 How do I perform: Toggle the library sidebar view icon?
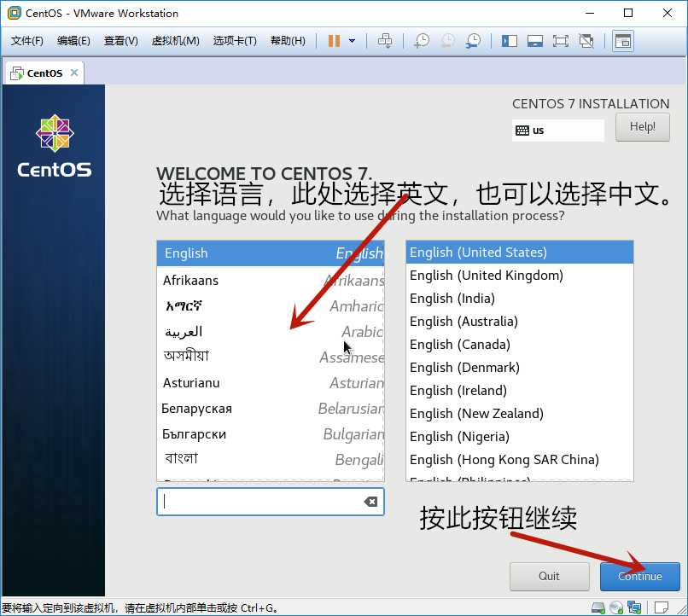point(510,41)
